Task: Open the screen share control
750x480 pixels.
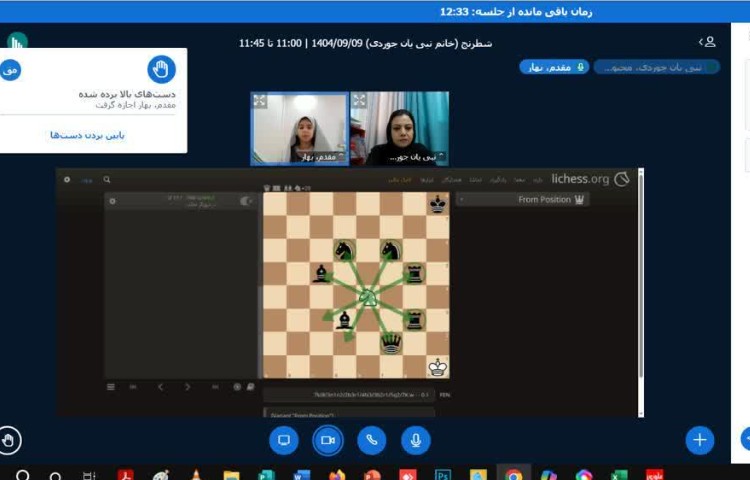Action: click(283, 440)
